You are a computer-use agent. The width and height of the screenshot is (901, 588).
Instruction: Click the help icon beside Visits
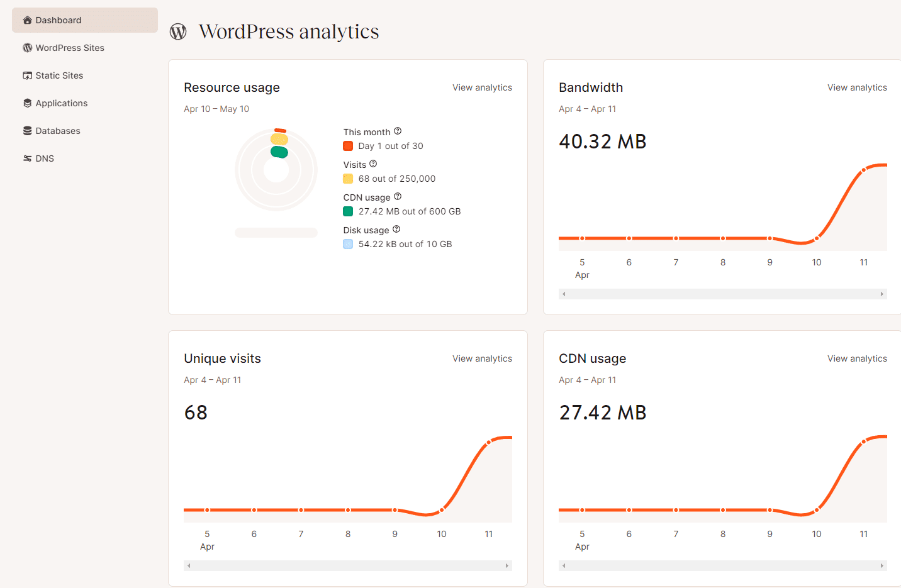373,164
